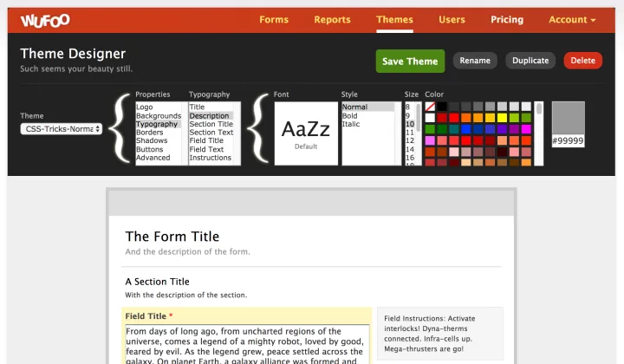Select the no-color slashed swatch
The width and height of the screenshot is (624, 364).
click(430, 106)
